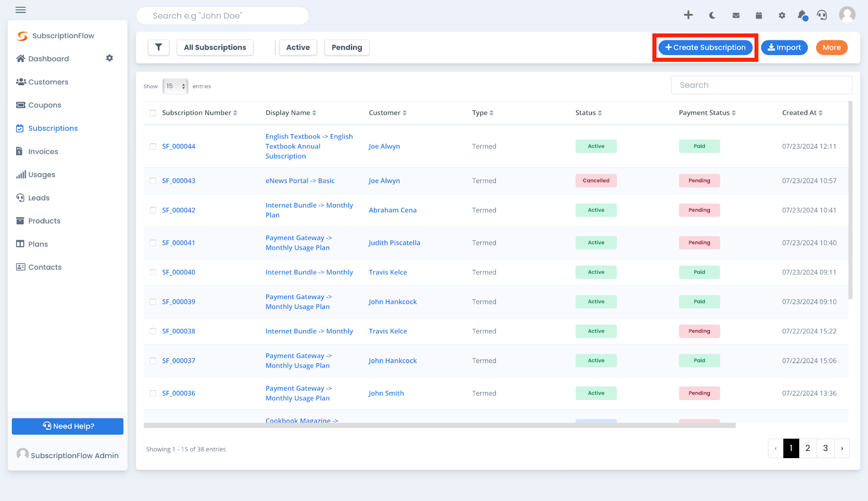Click the filter funnel icon button
This screenshot has width=868, height=501.
[158, 47]
